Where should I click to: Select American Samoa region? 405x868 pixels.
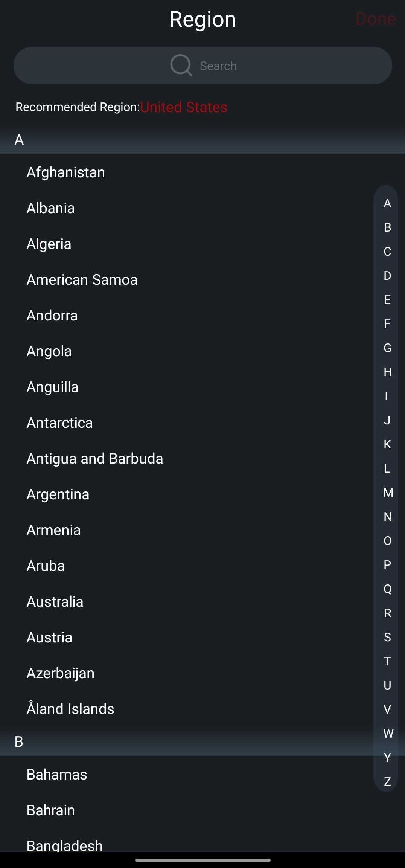[202, 280]
